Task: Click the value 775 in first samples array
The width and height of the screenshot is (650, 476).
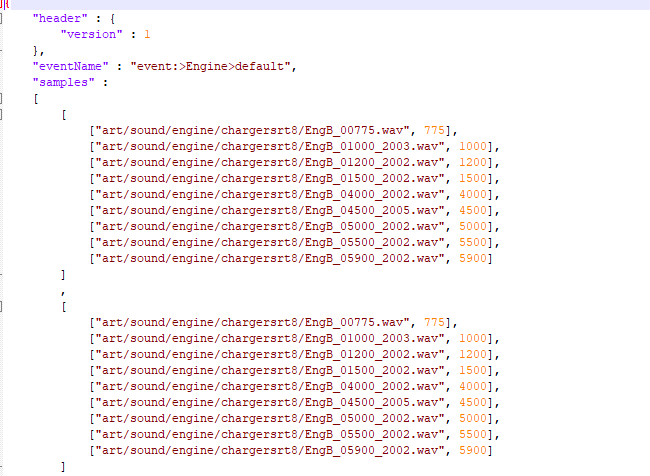Action: click(x=434, y=131)
